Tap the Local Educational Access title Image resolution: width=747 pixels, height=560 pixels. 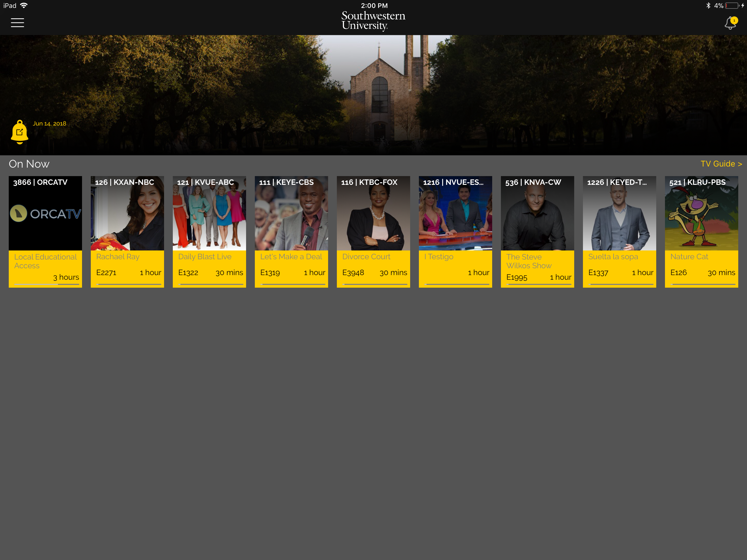pos(46,261)
